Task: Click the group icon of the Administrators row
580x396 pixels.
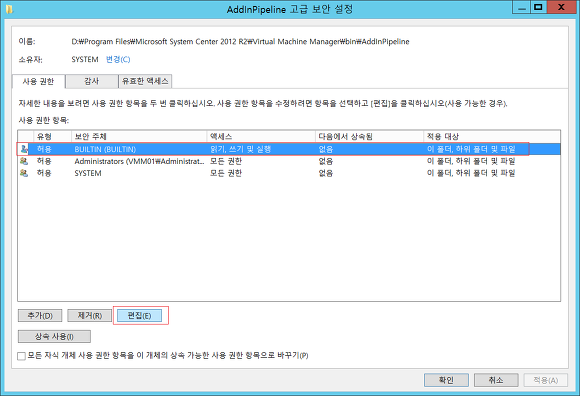Action: pos(24,161)
